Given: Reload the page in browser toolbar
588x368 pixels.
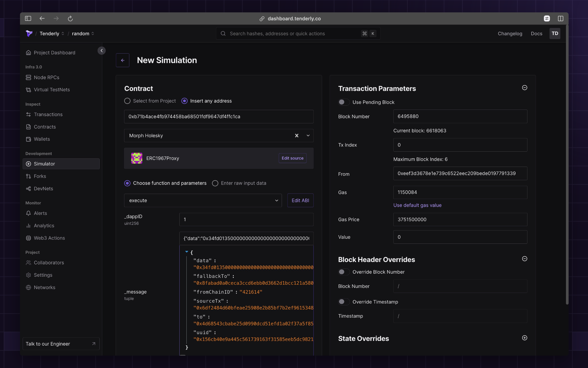Looking at the screenshot, I should (70, 19).
